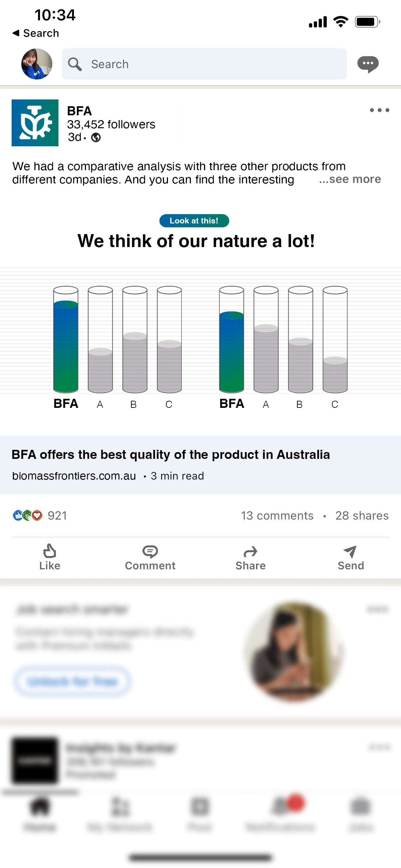Tap the left blue-green BFA bar
401x868 pixels.
pos(66,346)
